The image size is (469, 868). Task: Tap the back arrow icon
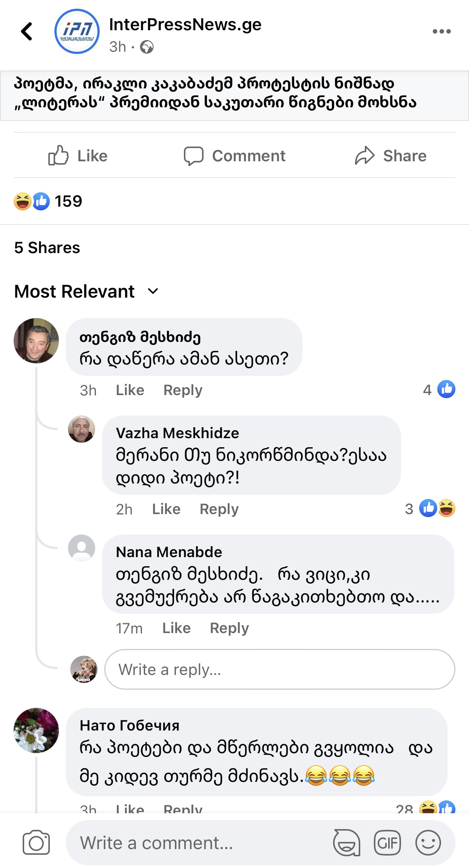click(x=27, y=31)
